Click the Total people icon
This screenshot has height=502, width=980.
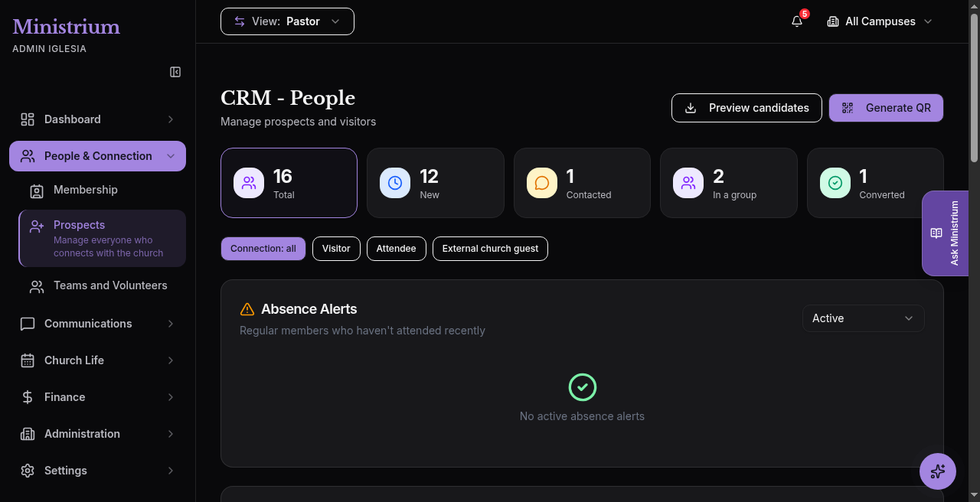click(x=249, y=183)
